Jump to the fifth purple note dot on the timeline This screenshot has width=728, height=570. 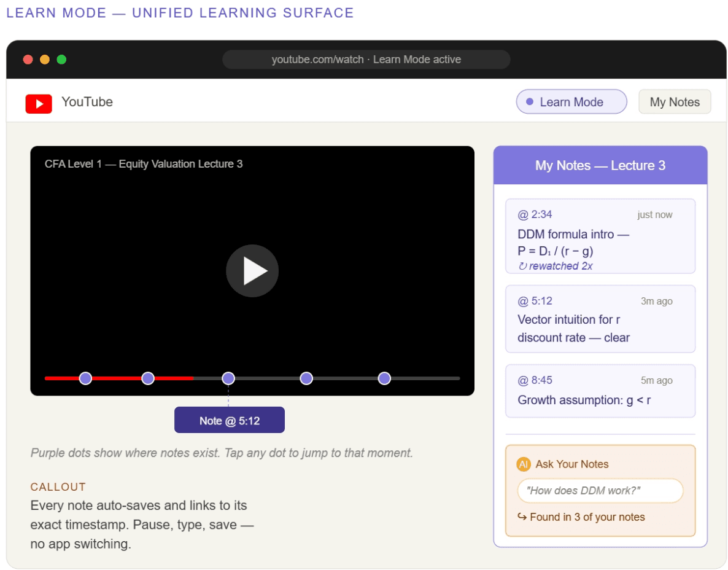384,378
